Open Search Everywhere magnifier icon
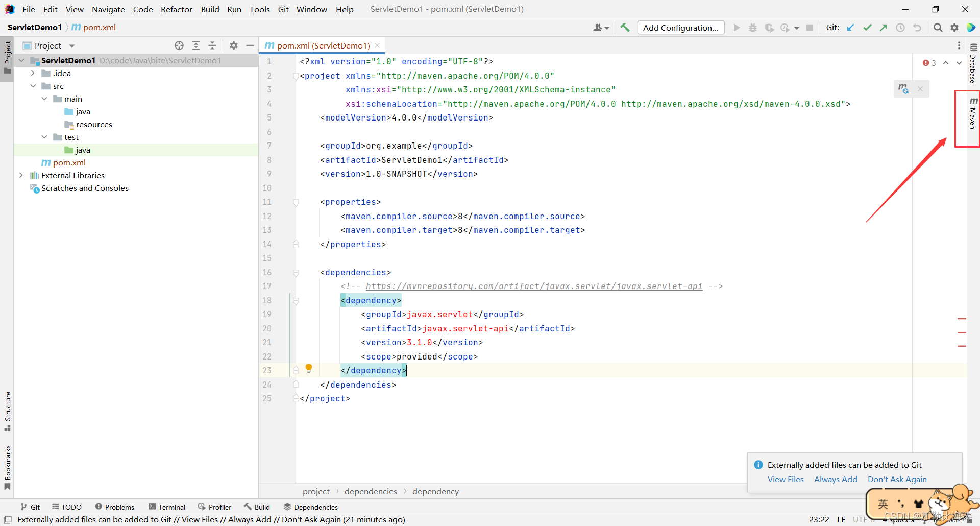 pyautogui.click(x=938, y=28)
